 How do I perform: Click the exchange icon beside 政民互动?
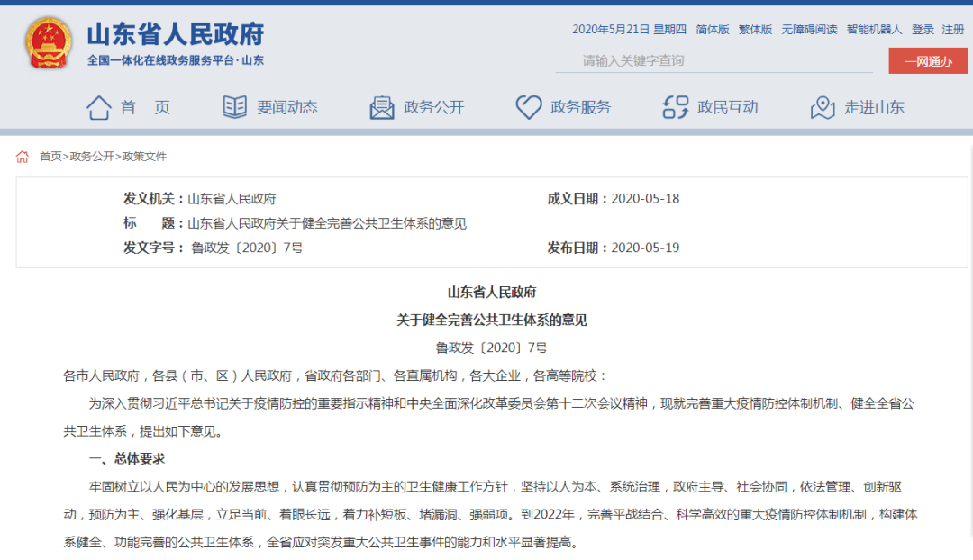pyautogui.click(x=675, y=107)
